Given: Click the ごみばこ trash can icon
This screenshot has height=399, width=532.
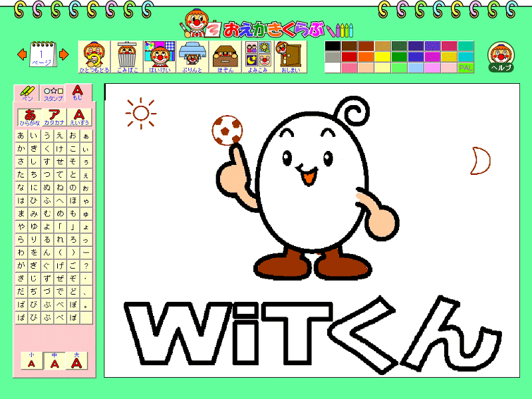Looking at the screenshot, I should pos(127,57).
